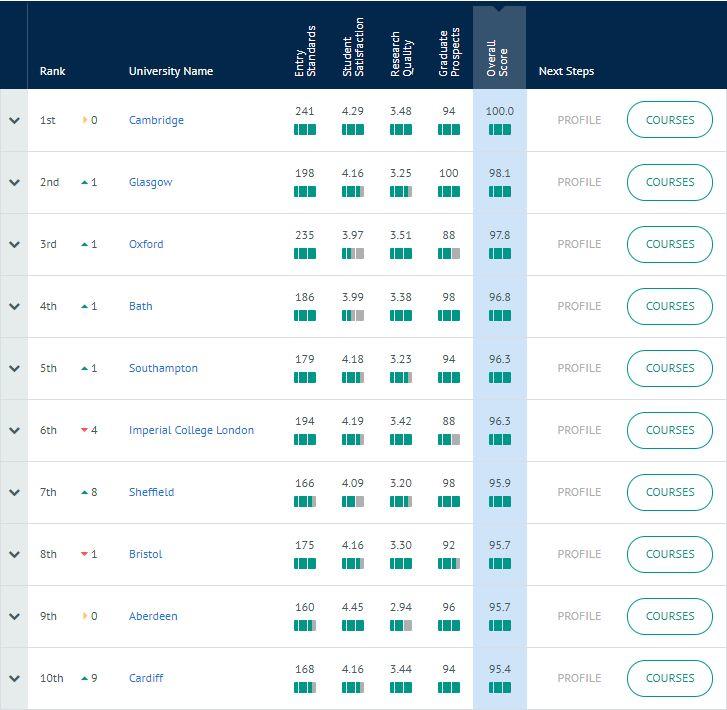Click COURSES button for Sheffield
This screenshot has width=727, height=710.
669,492
